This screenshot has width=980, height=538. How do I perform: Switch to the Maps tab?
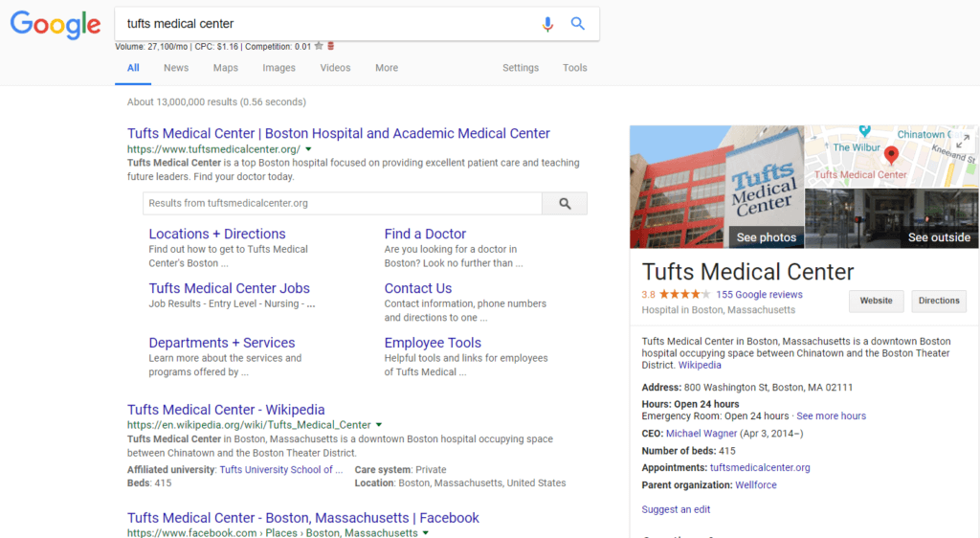[226, 67]
